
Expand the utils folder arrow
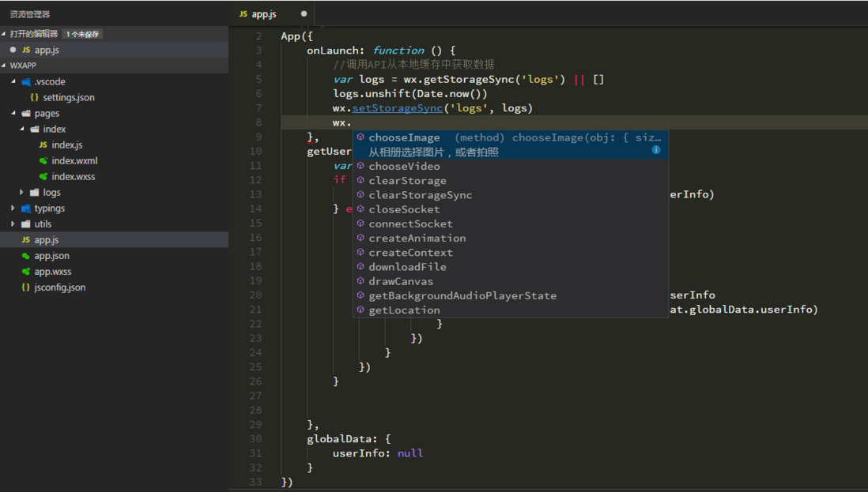(13, 224)
